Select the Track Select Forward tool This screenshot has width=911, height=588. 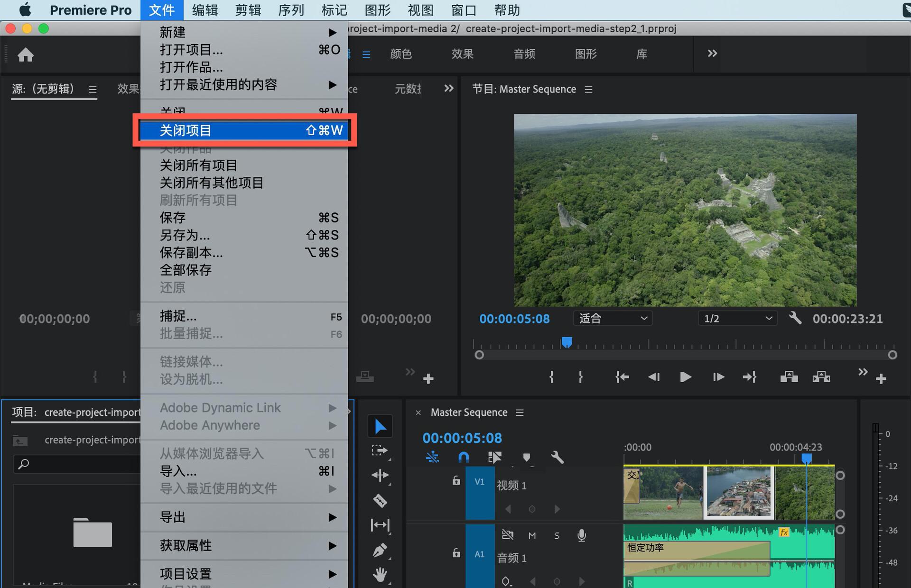pos(380,450)
